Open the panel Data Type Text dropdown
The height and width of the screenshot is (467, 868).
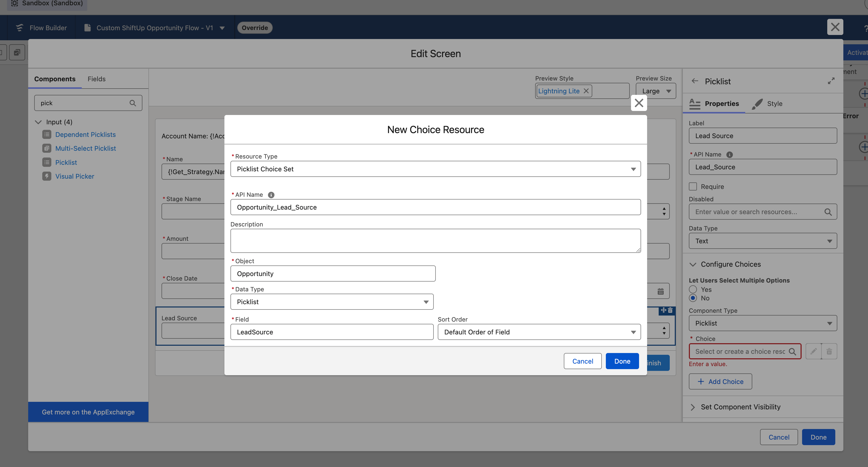point(763,241)
